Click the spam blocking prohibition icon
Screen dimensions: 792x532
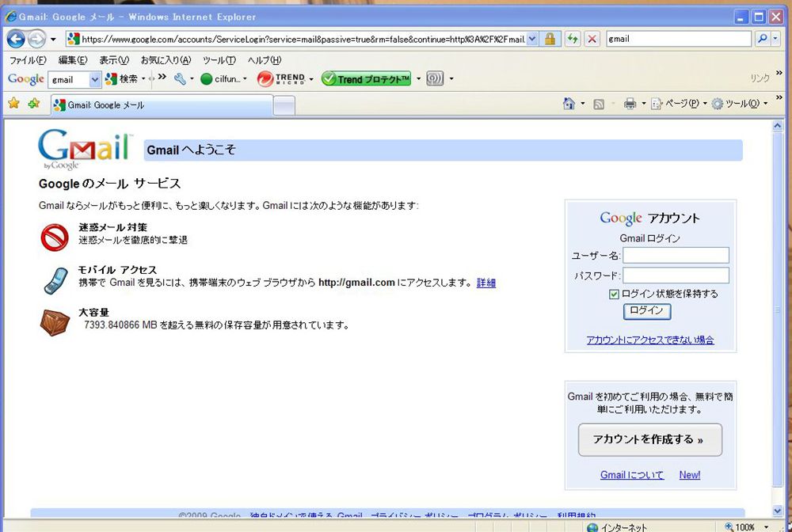[x=55, y=237]
